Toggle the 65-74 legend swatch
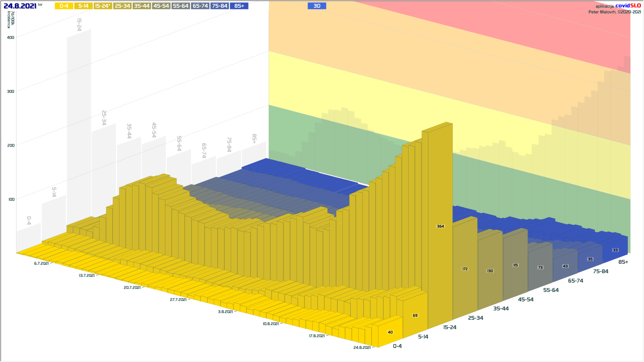The width and height of the screenshot is (644, 362). (200, 6)
